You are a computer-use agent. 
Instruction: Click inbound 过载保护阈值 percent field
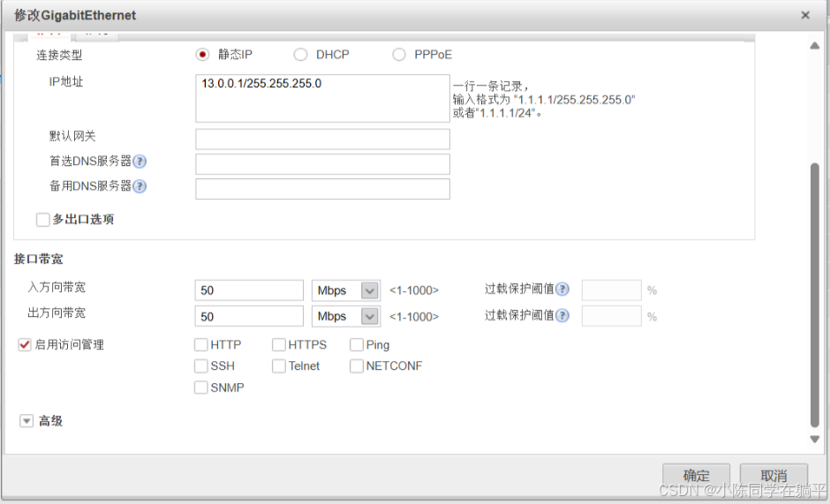(612, 290)
